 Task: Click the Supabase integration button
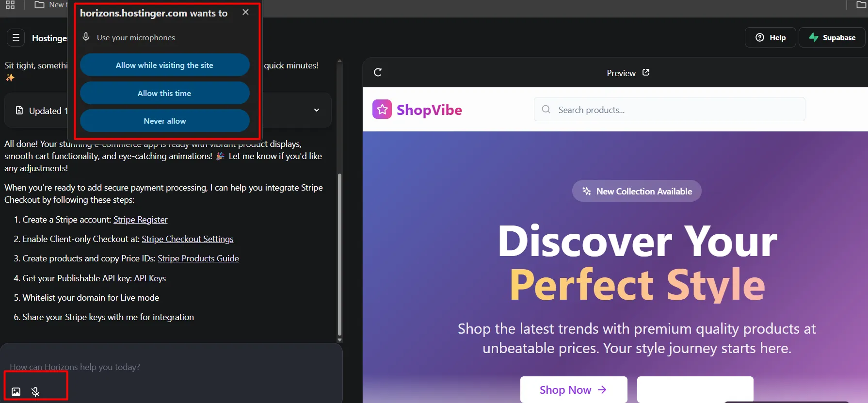pyautogui.click(x=832, y=37)
